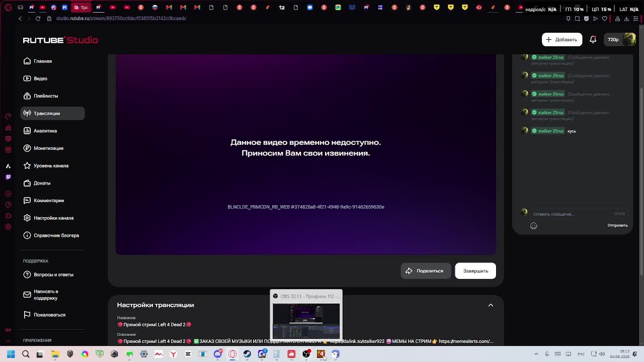Click the OBS window preview thumbnail
644x362 pixels.
pos(306,321)
